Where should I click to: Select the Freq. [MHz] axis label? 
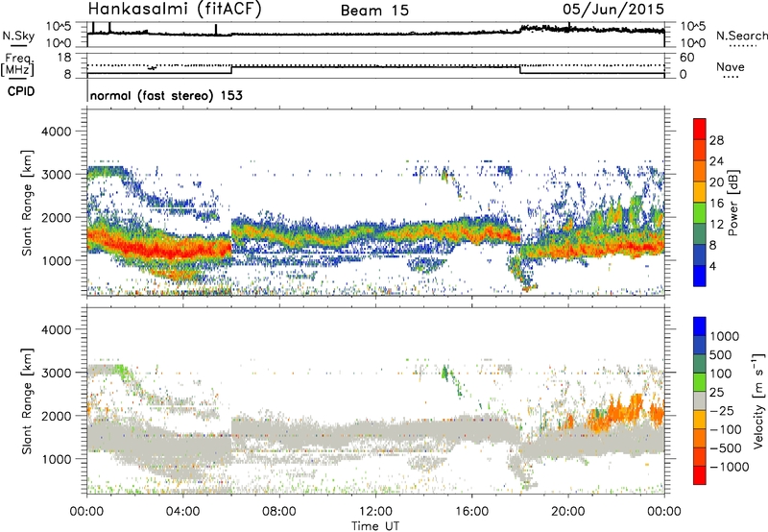click(17, 64)
